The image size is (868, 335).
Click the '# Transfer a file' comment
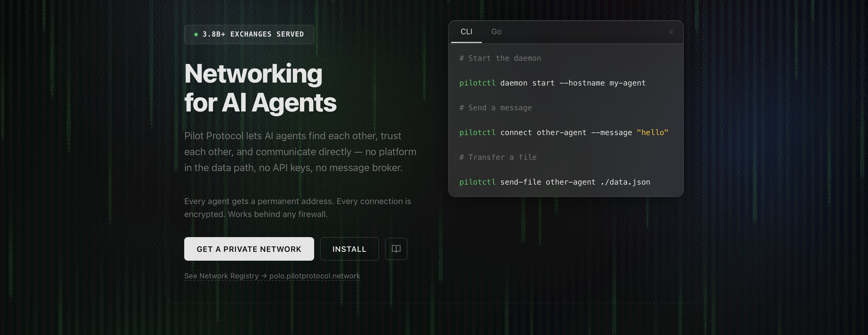pos(498,157)
